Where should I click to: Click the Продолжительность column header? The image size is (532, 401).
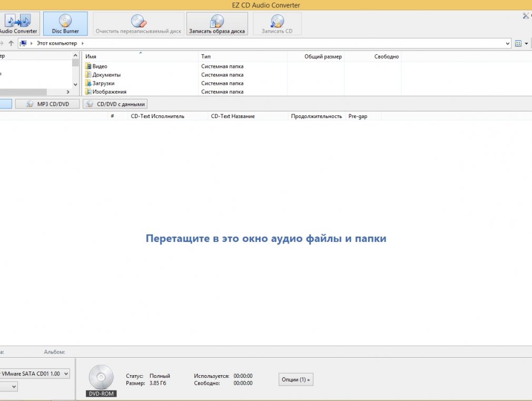click(x=316, y=116)
